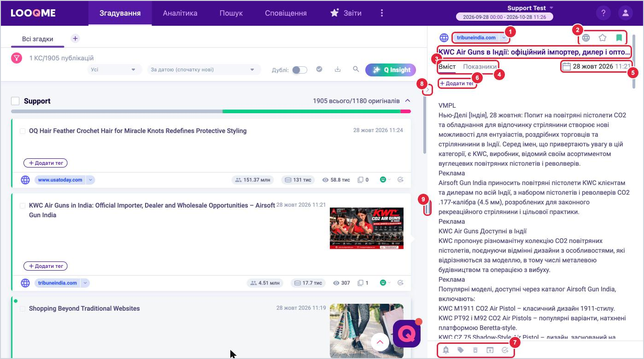Click the star favorite icon in article panel
This screenshot has height=359, width=644.
[603, 38]
